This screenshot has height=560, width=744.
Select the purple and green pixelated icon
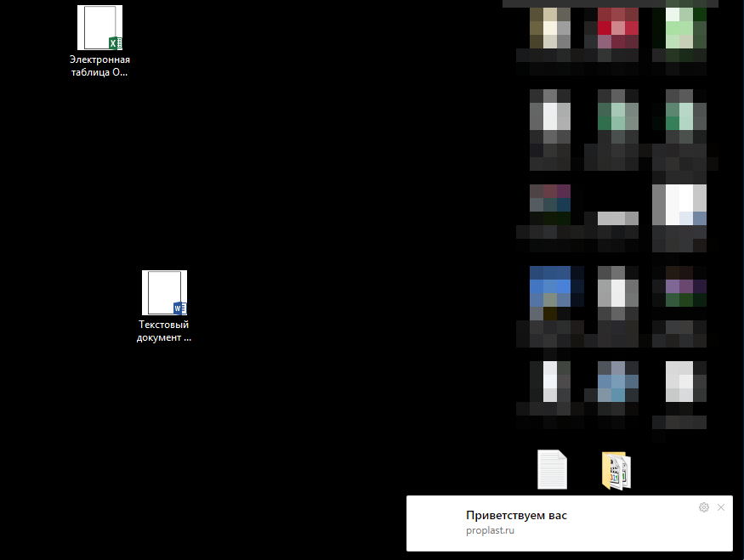(x=685, y=289)
